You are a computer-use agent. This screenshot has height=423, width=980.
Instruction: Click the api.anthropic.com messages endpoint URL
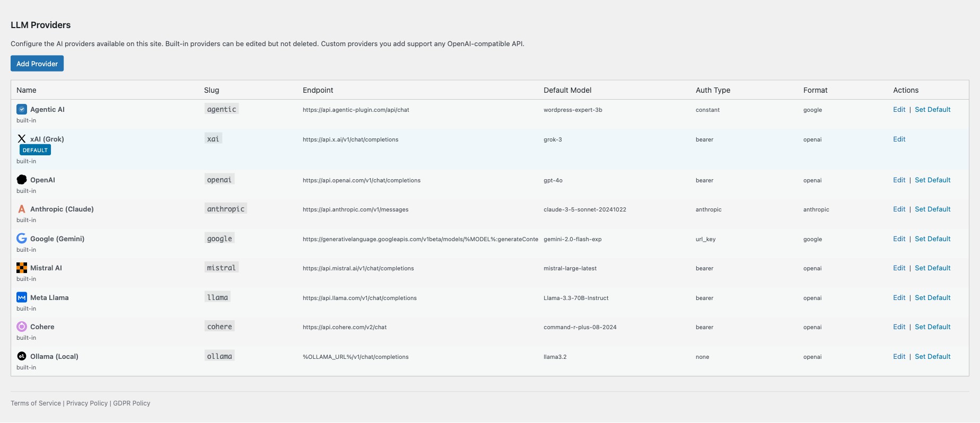coord(355,209)
